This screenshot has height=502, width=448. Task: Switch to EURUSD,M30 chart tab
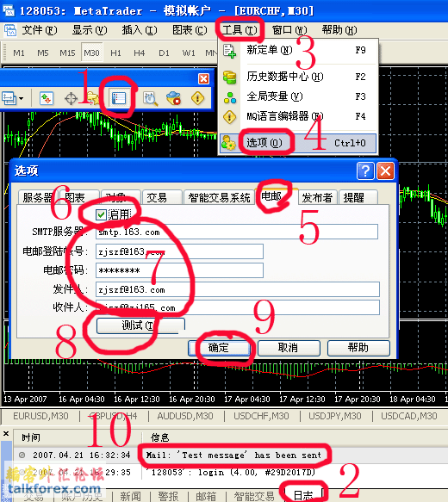click(x=40, y=416)
